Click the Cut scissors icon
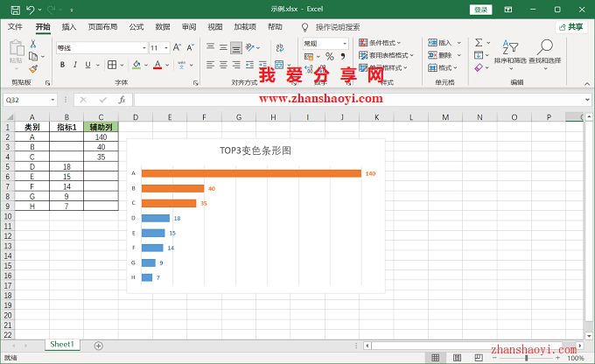This screenshot has height=364, width=595. tap(33, 44)
